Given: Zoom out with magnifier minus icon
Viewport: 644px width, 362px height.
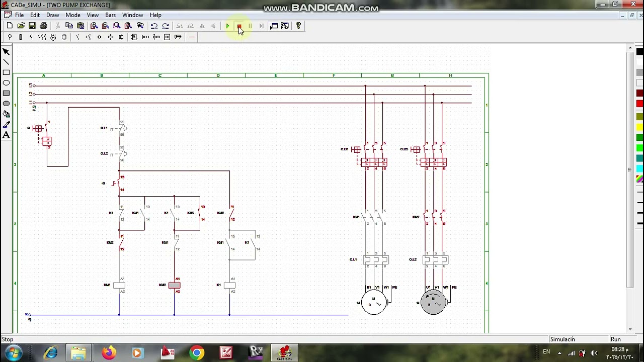Looking at the screenshot, I should (105, 26).
